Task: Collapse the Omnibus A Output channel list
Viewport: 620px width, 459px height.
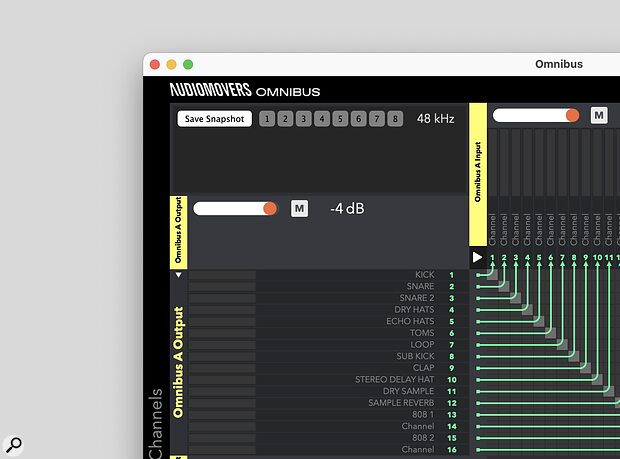Action: pos(178,275)
